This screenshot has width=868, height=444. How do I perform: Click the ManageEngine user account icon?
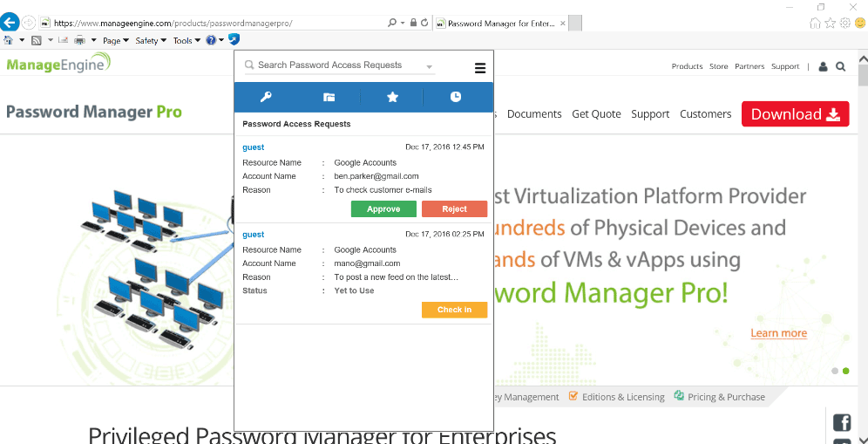[823, 66]
